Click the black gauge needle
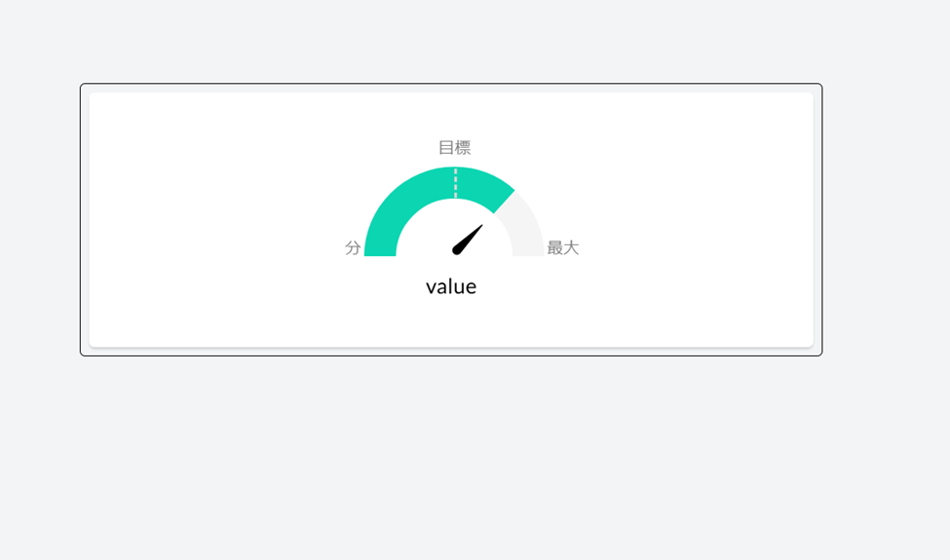 click(467, 241)
